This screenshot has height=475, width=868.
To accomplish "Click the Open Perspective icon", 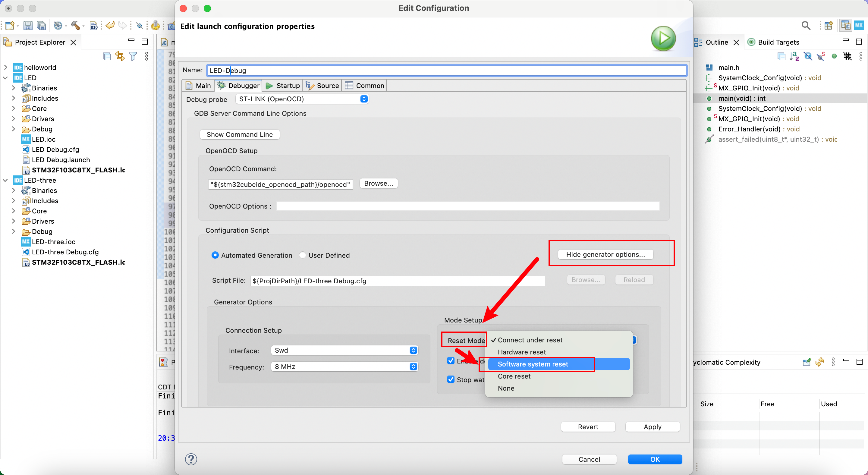I will tap(829, 26).
